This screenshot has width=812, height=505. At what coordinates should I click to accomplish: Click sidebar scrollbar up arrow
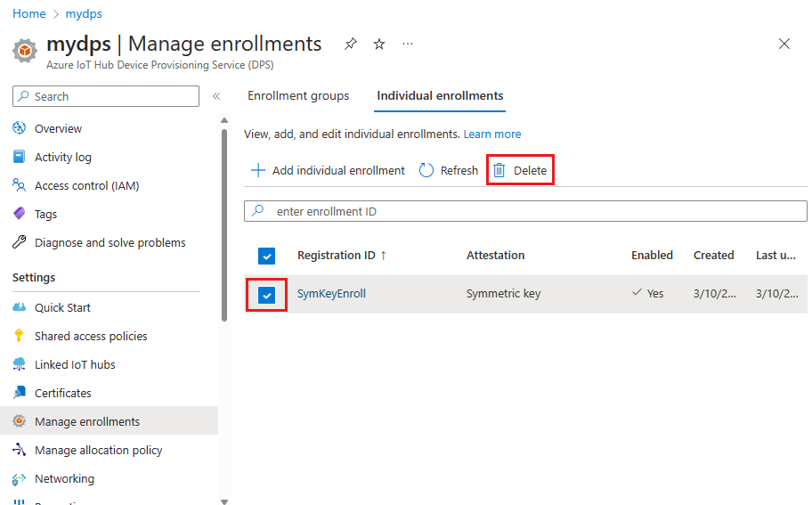click(224, 120)
